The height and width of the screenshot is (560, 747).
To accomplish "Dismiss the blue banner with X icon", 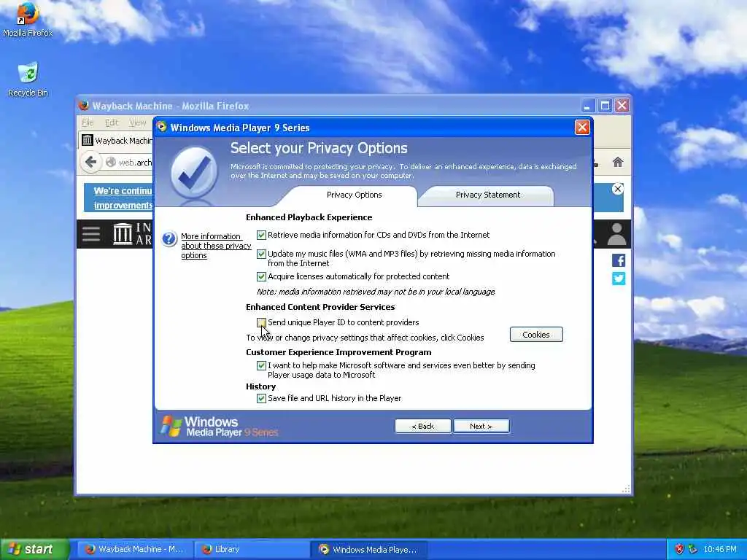I will 617,189.
